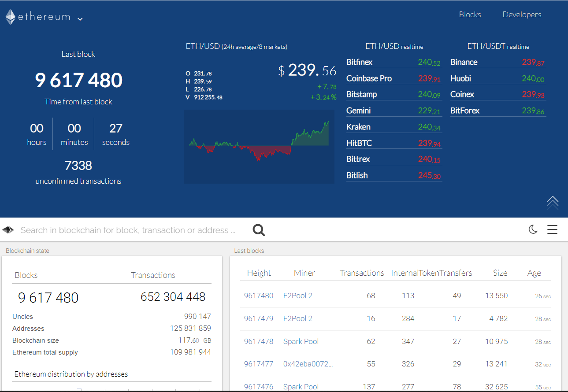Toggle dark mode with the moon icon

[x=533, y=229]
